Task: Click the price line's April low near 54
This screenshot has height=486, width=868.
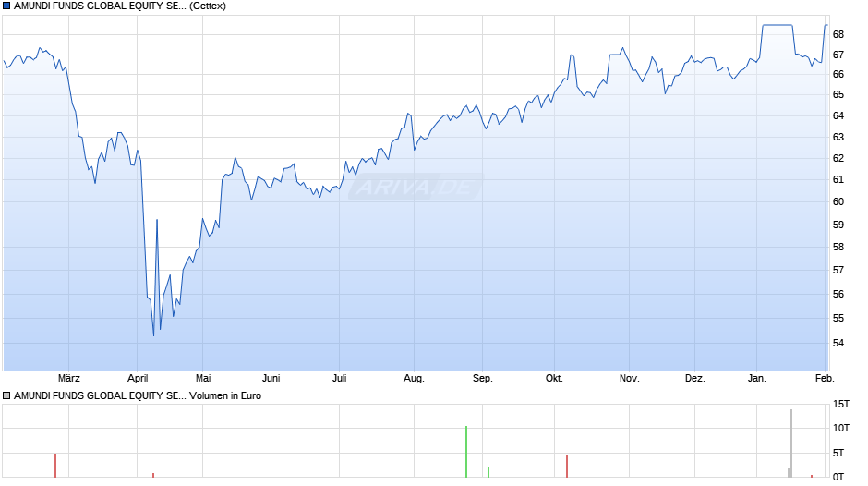Action: pyautogui.click(x=153, y=334)
